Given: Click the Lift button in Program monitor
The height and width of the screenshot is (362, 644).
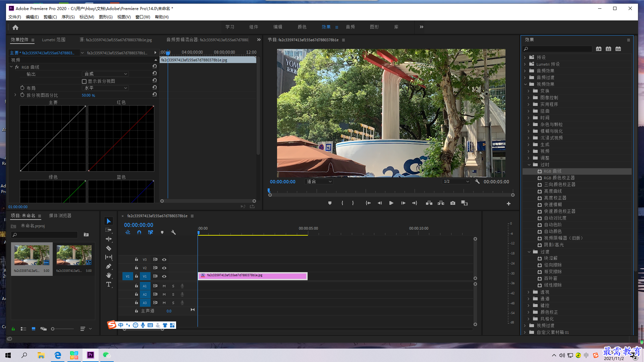Looking at the screenshot, I should coord(429,203).
